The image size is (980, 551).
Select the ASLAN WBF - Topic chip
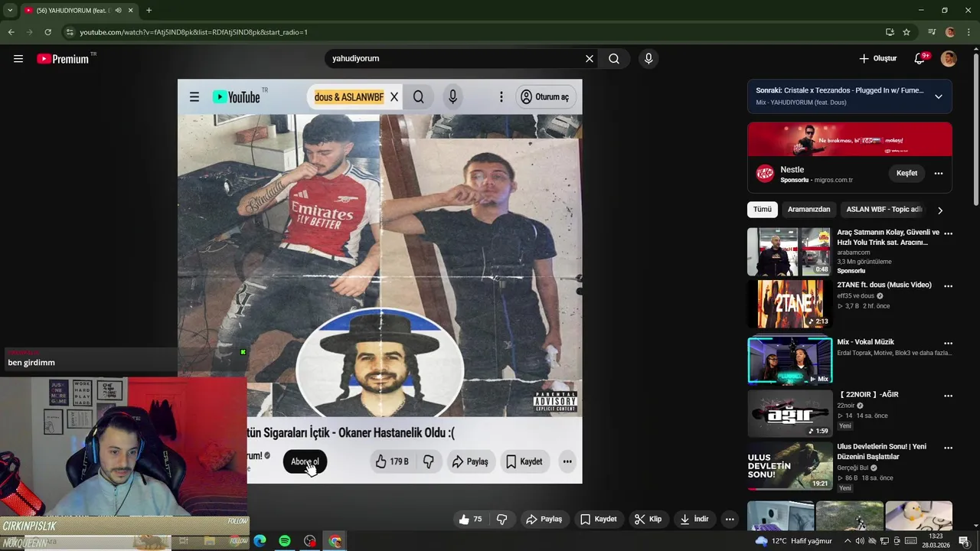point(884,210)
